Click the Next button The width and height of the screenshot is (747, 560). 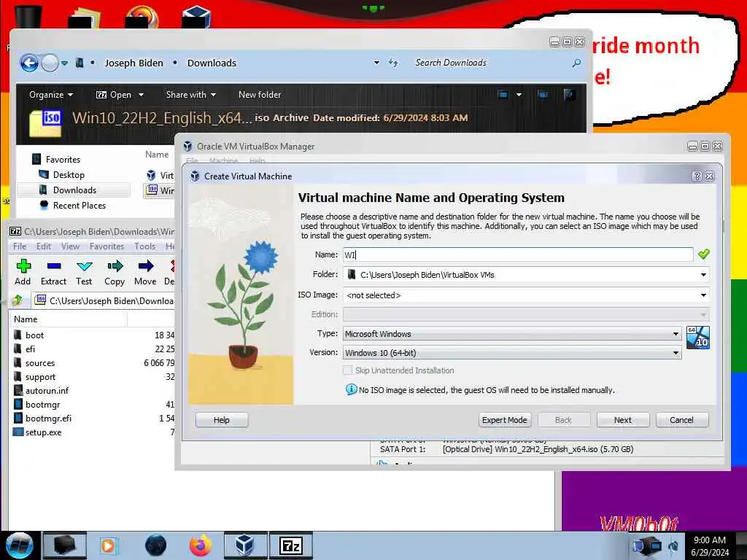pyautogui.click(x=623, y=420)
